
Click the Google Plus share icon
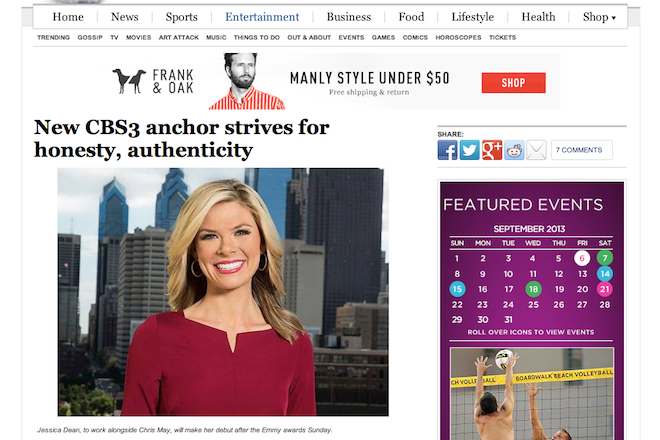tap(492, 150)
